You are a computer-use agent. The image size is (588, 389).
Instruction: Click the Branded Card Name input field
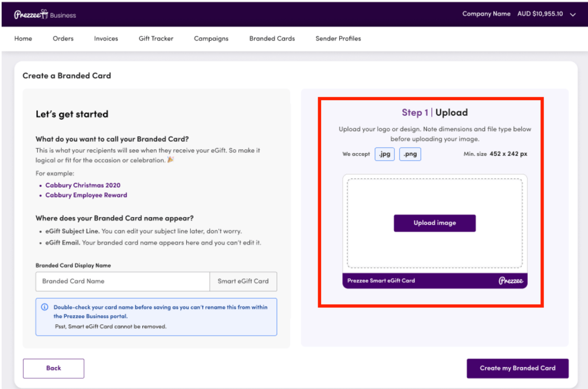(122, 281)
